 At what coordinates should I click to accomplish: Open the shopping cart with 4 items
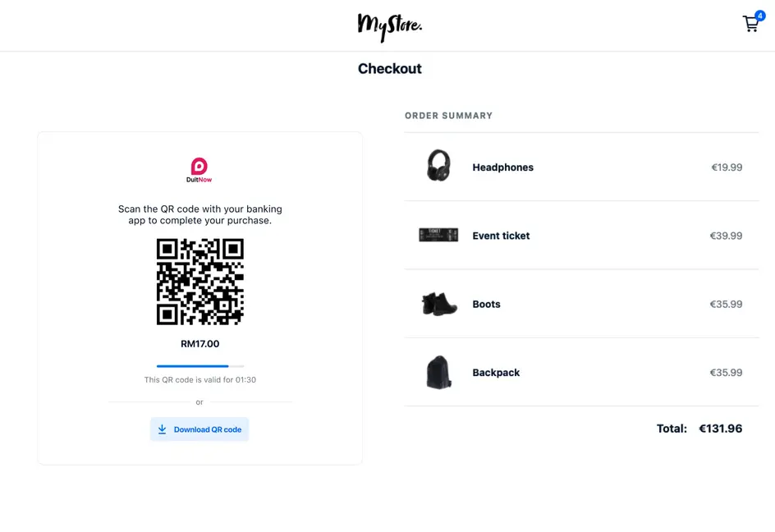750,24
